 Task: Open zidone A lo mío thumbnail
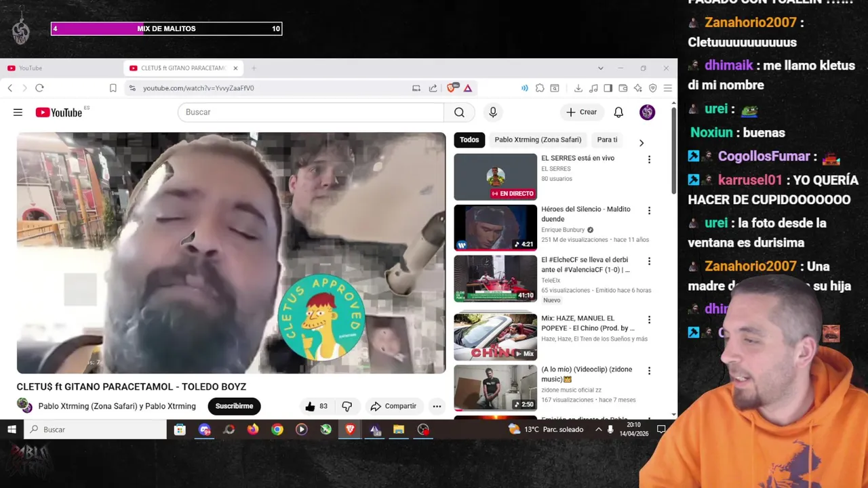(x=495, y=388)
